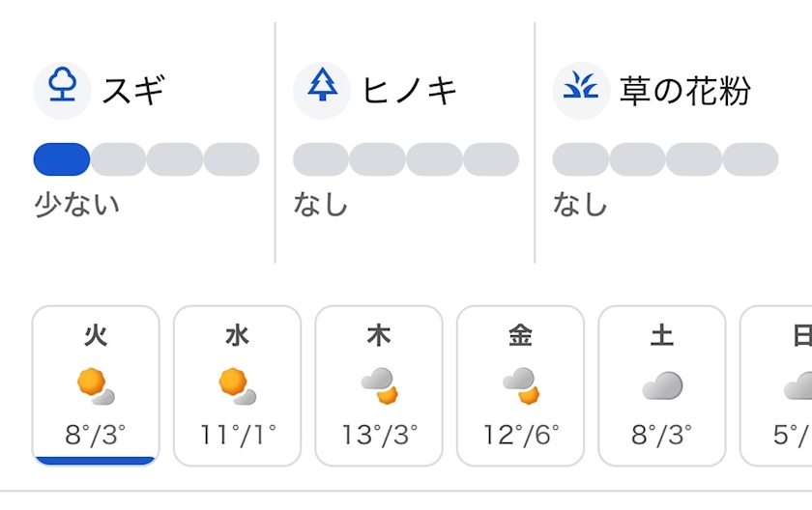Click Friday's partly cloudy icon
812x510 pixels.
520,386
